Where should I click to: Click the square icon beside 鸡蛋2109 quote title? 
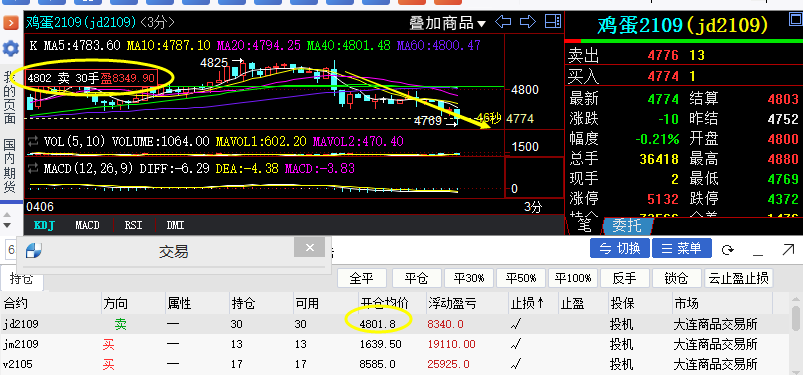[796, 20]
